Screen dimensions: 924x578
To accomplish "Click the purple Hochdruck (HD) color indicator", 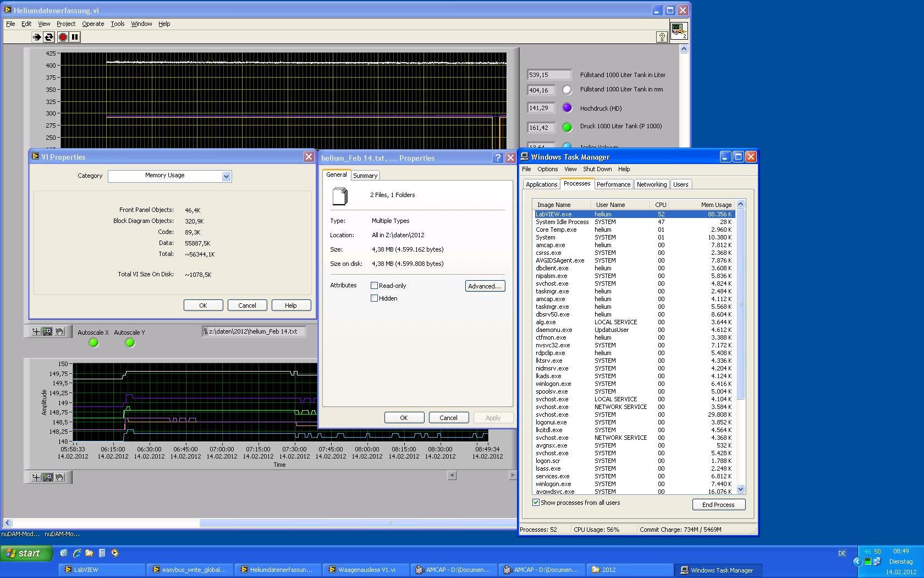I will pos(567,108).
